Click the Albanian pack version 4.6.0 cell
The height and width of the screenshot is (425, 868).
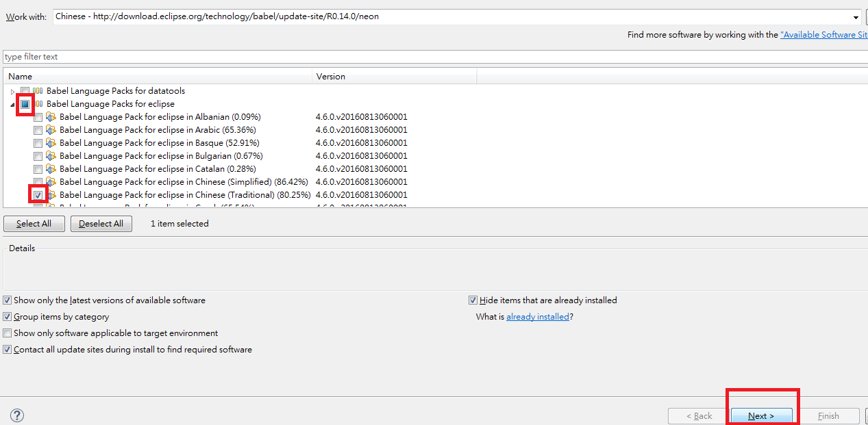coord(362,117)
